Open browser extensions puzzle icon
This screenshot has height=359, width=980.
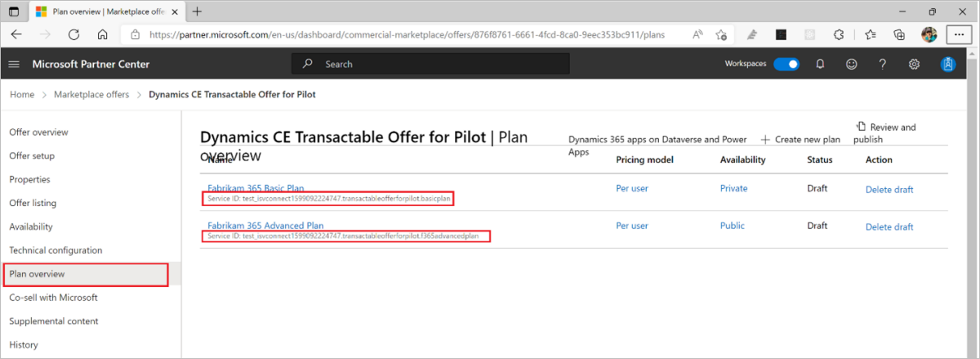[838, 35]
